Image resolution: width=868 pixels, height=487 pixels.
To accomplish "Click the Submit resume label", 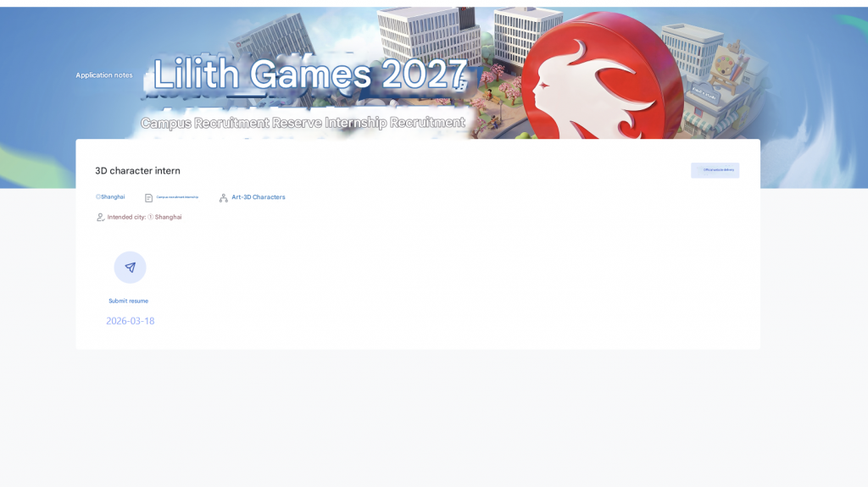I will (x=128, y=301).
